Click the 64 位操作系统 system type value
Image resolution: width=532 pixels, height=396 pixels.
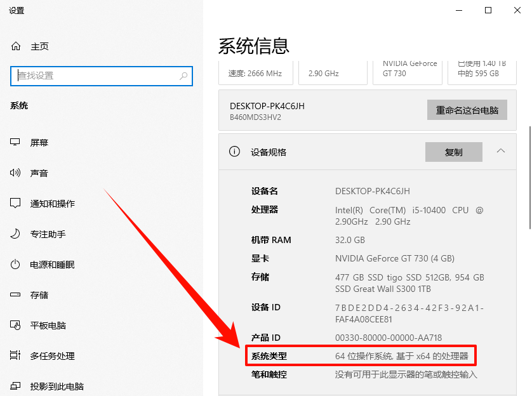click(402, 356)
